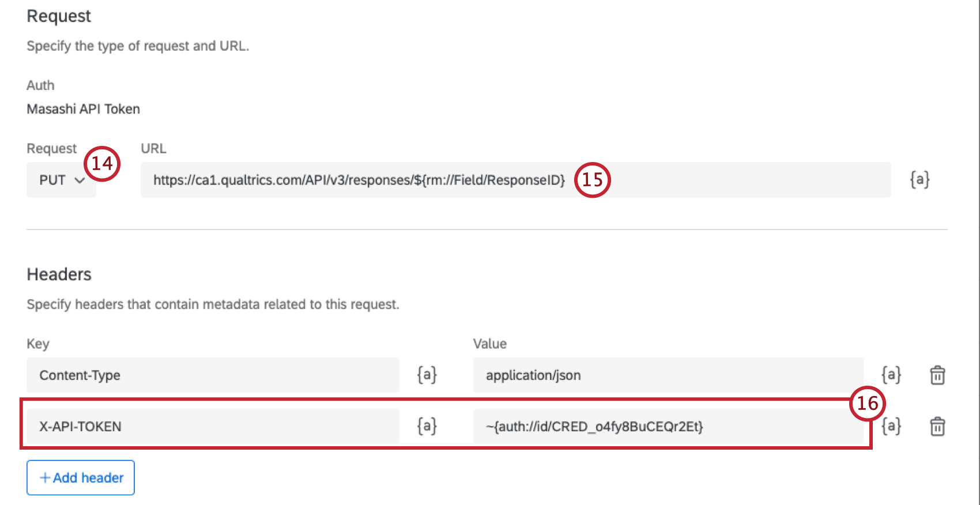Click the Request section heading

[58, 16]
